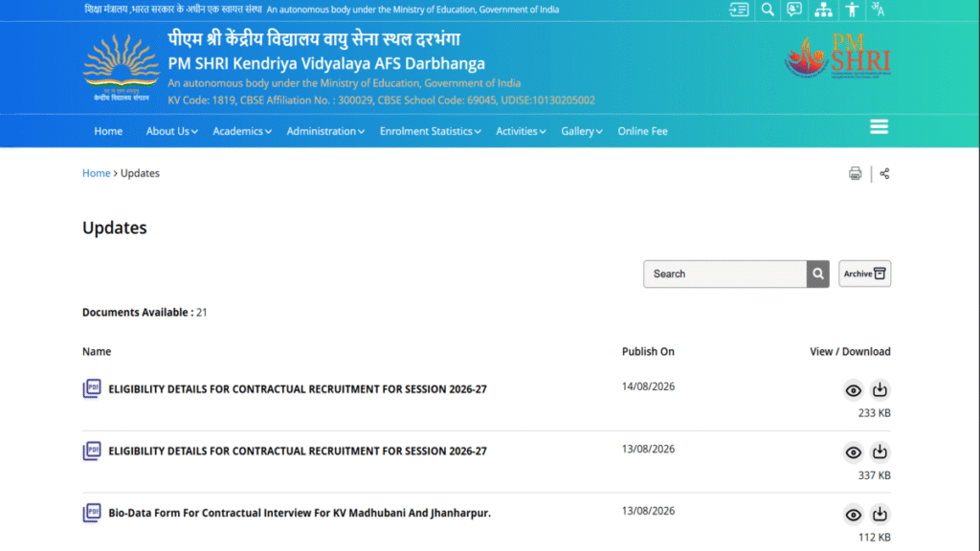Click the PDF icon of 337 KB eligibility document
980x551 pixels.
pos(92,451)
